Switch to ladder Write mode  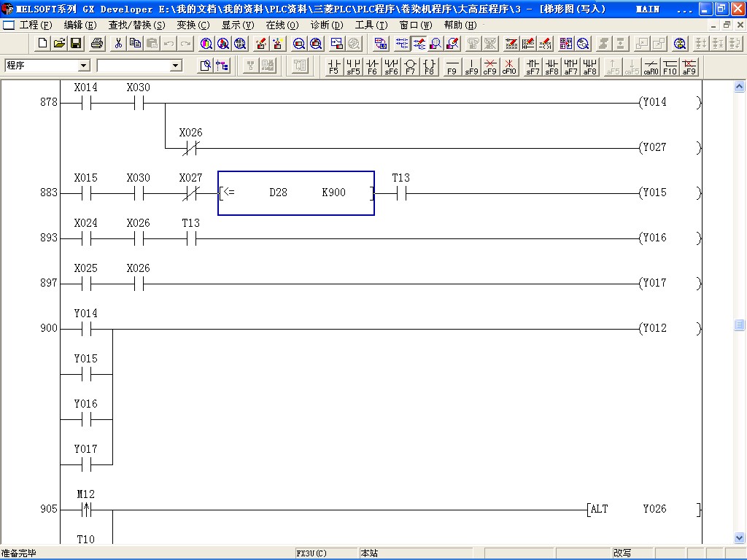tap(419, 44)
